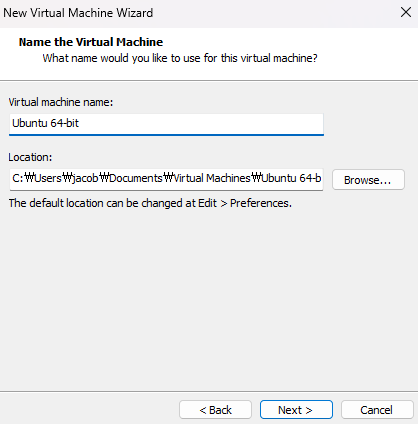This screenshot has height=424, width=418.
Task: Cancel the virtual machine wizard
Action: [x=377, y=410]
